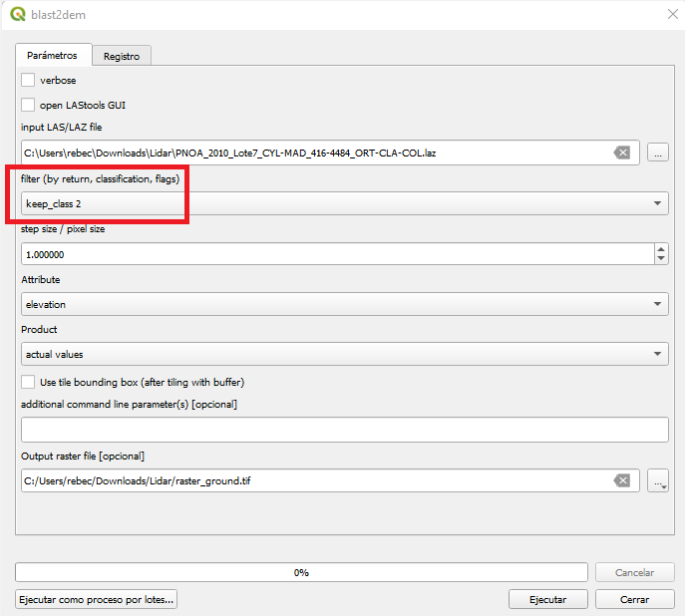Increase step size with up arrow

[661, 248]
